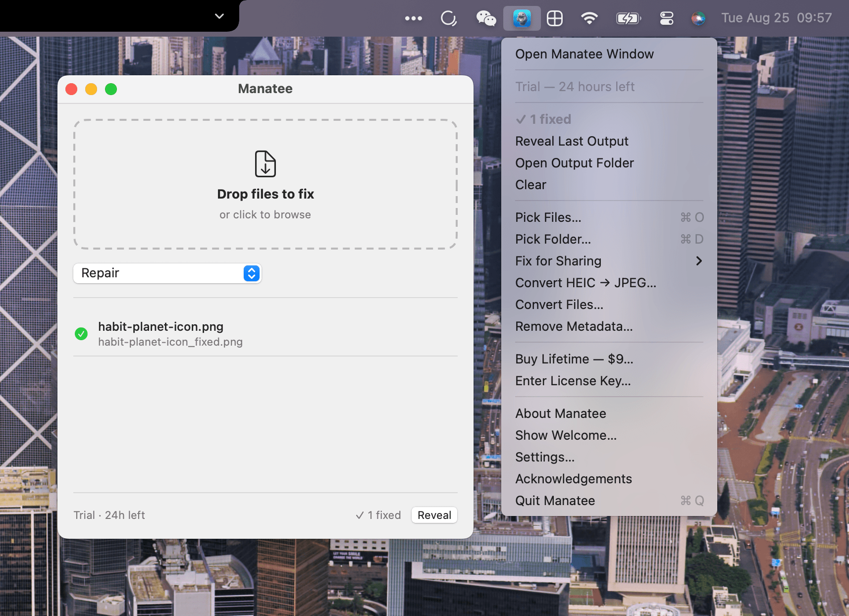Click the circular sync icon in menu bar
Viewport: 849px width, 616px height.
click(448, 18)
